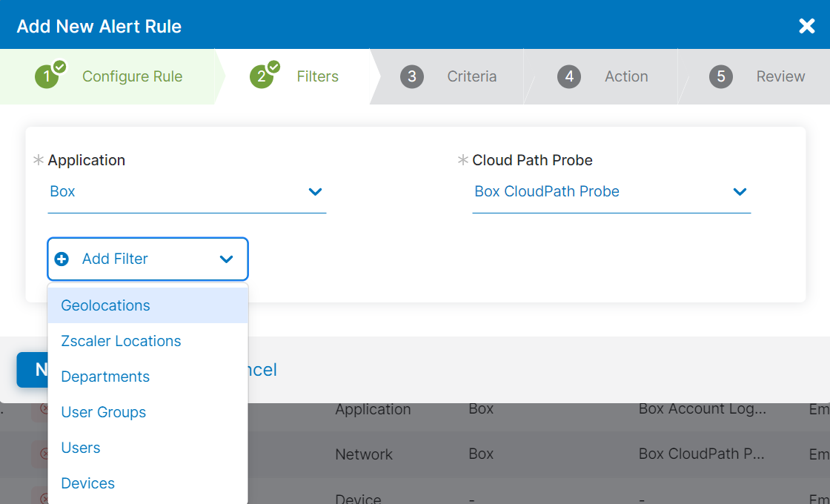This screenshot has height=504, width=830.
Task: Go to Configure Rule step 1
Action: (131, 76)
